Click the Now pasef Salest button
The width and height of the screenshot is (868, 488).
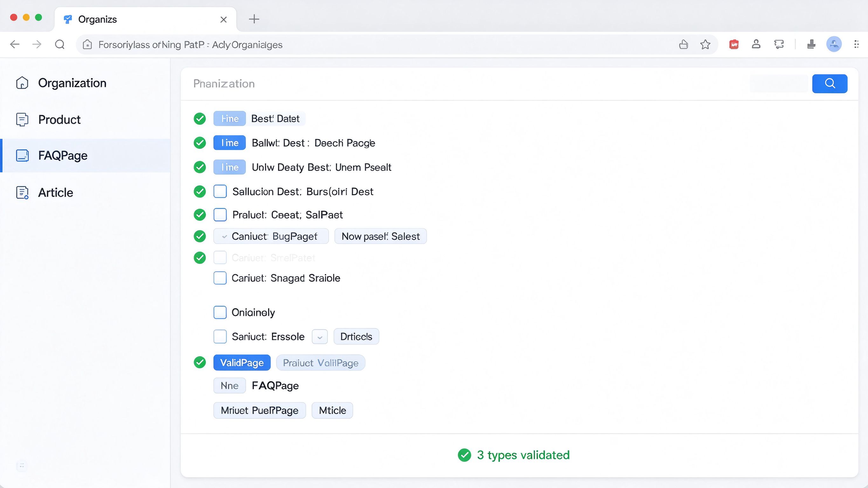coord(380,236)
